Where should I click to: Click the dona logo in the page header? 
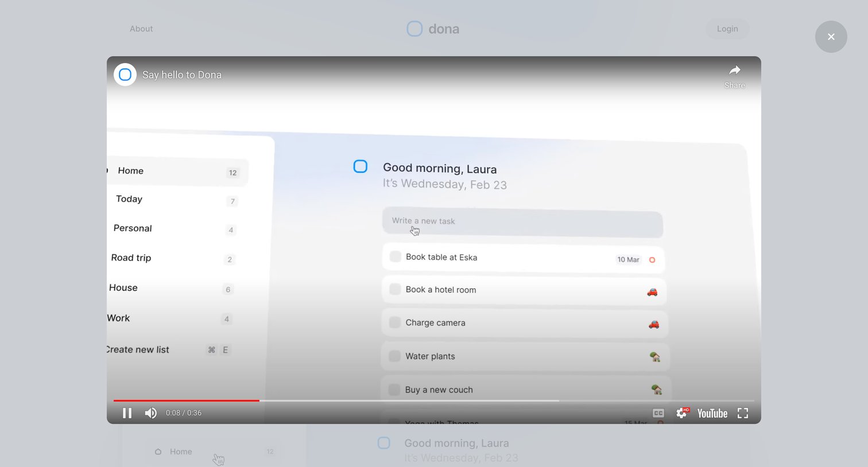433,29
